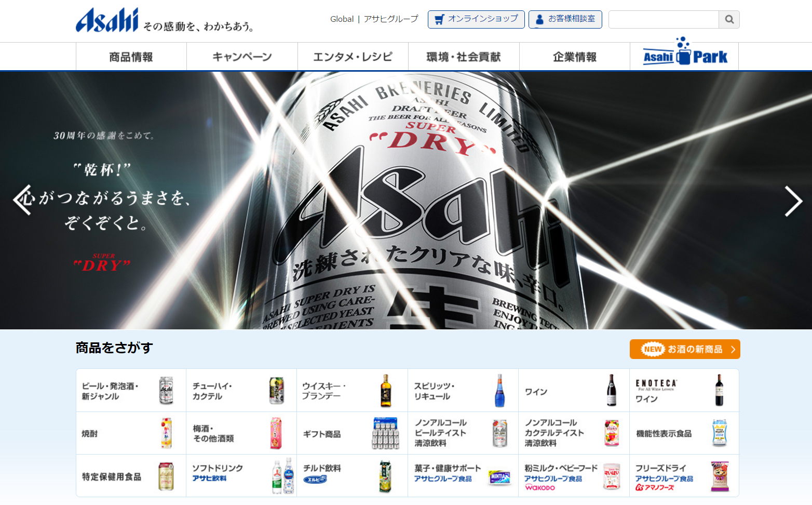812x505 pixels.
Task: Open the 企業情報 menu
Action: 575,57
